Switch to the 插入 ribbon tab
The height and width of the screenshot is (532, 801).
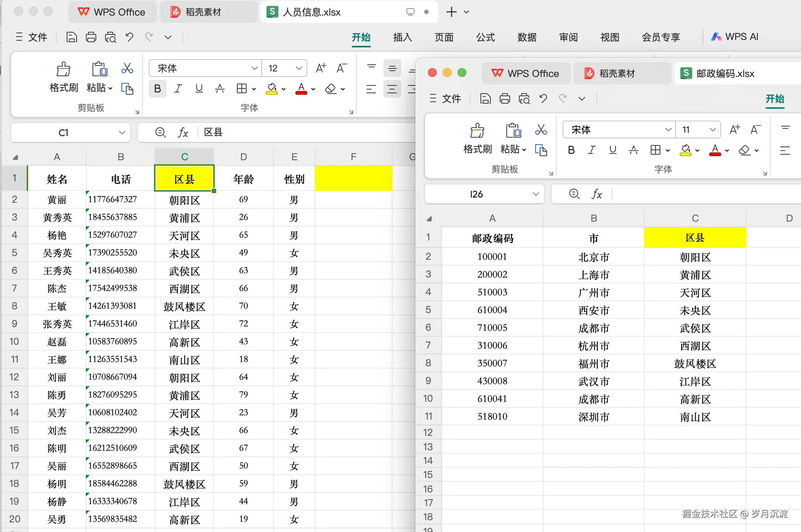[x=402, y=37]
